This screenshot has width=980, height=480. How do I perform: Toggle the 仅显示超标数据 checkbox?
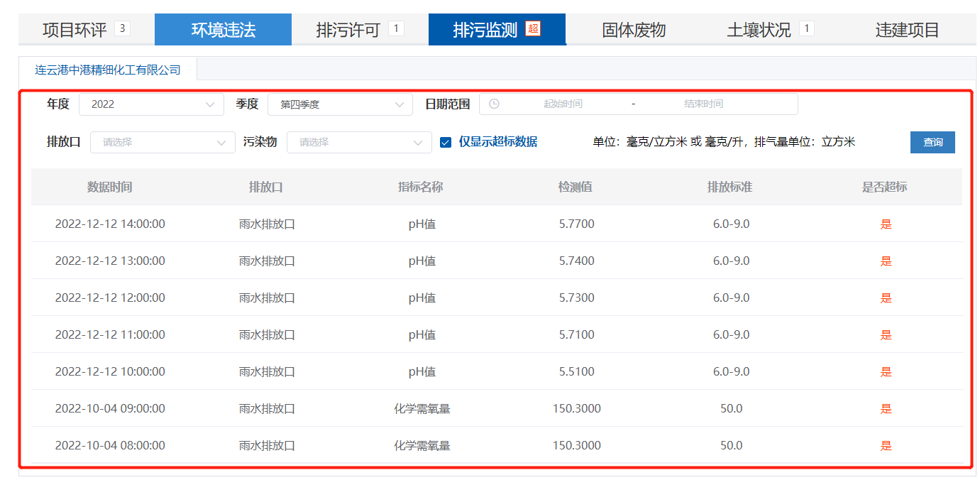446,142
